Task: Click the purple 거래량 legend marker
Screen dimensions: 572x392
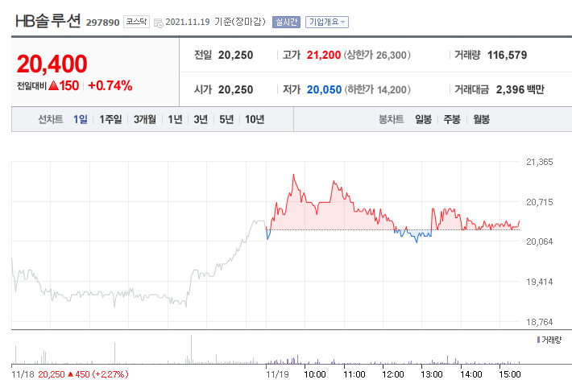Action: coord(538,340)
